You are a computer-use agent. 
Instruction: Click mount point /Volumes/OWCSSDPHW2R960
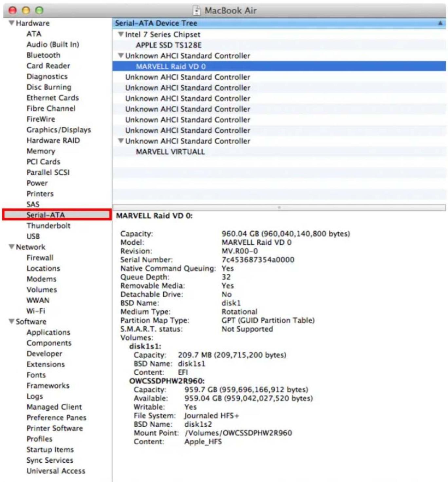[x=238, y=433]
